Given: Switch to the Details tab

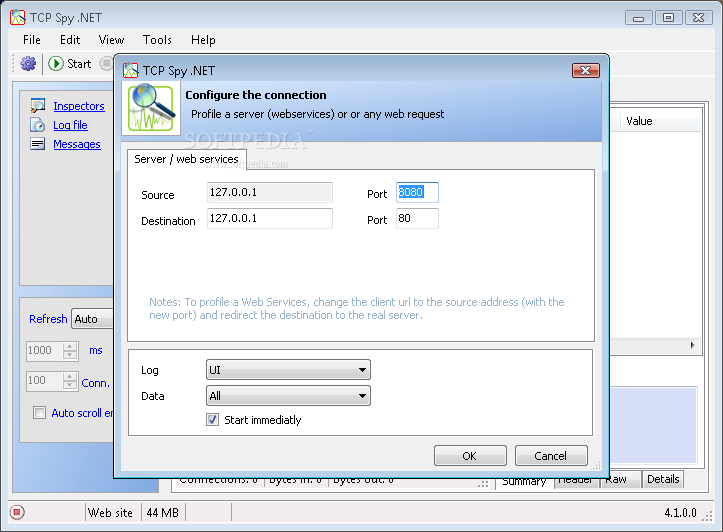Looking at the screenshot, I should (x=663, y=479).
